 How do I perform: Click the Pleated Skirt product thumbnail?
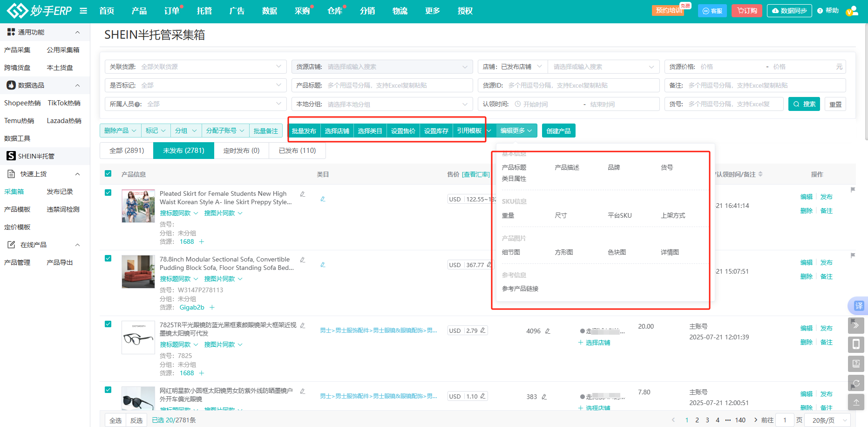(138, 206)
